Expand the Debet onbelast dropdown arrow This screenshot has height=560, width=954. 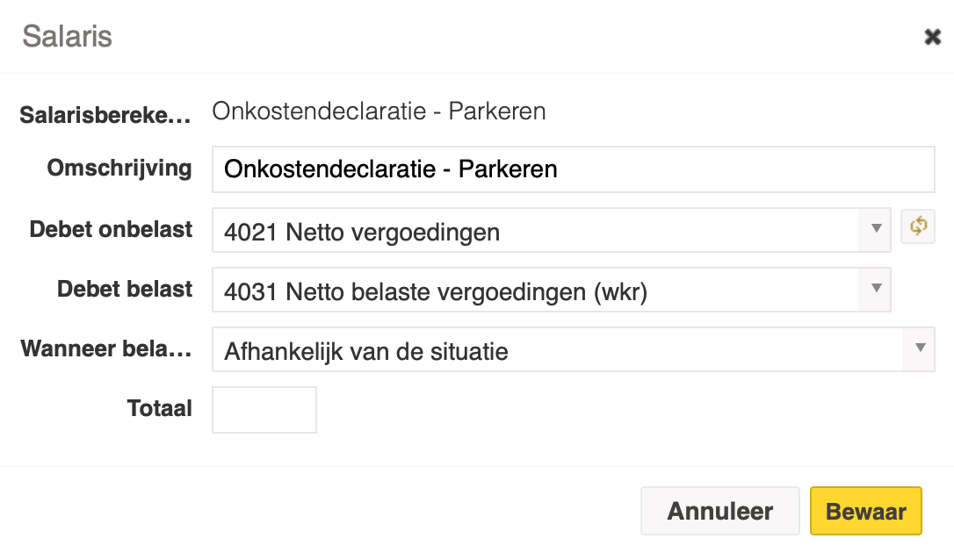[876, 229]
